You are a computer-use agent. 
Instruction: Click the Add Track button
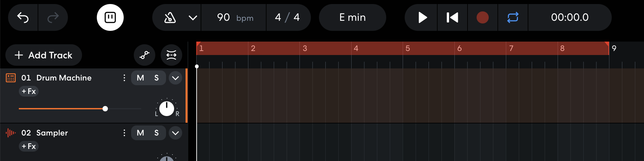coord(44,55)
